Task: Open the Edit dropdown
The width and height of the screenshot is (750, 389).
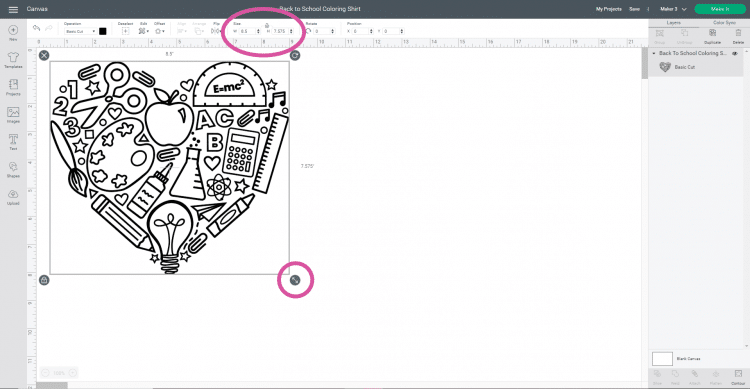Action: (x=143, y=31)
